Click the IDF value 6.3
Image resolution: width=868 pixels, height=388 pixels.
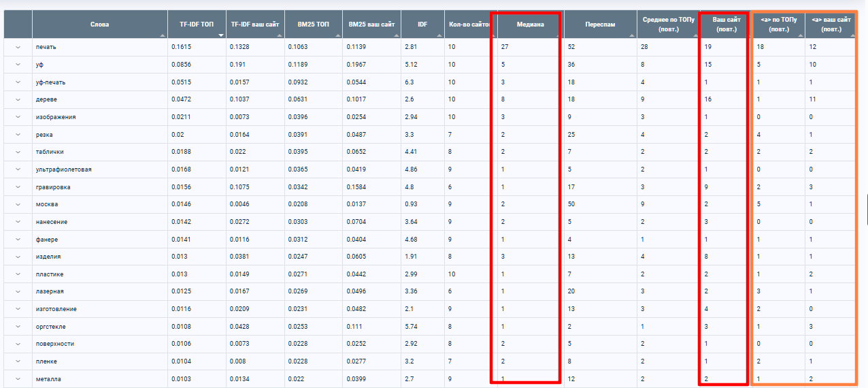409,82
